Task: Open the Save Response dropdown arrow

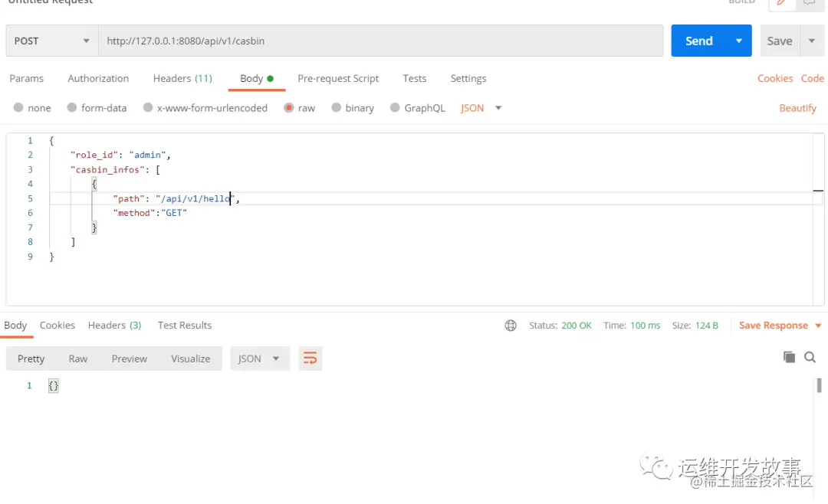Action: (818, 326)
